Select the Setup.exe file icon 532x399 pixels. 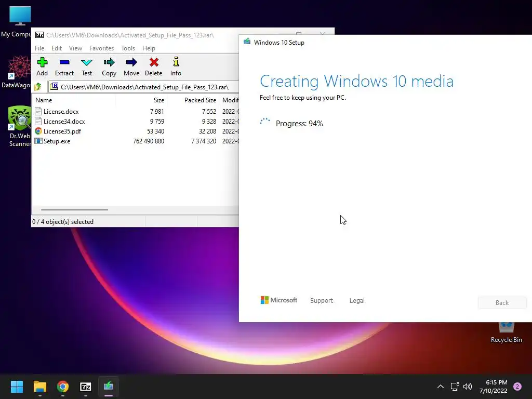[38, 141]
